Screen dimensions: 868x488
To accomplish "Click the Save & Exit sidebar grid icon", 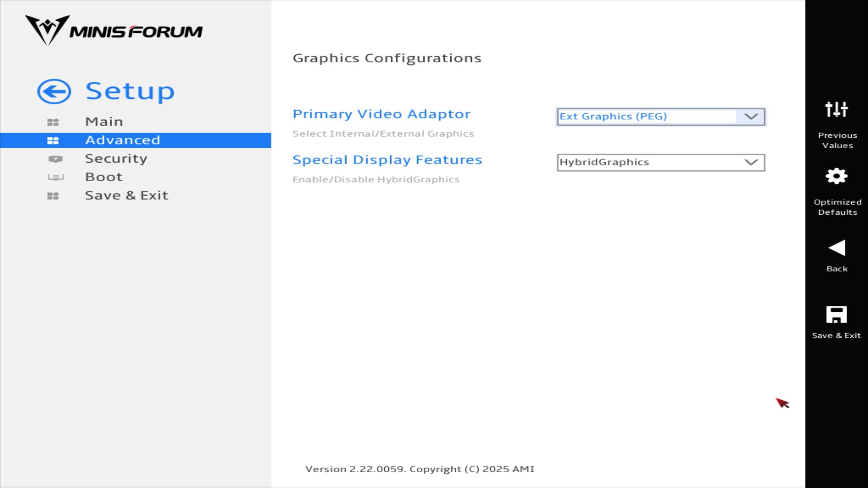I will click(x=53, y=196).
